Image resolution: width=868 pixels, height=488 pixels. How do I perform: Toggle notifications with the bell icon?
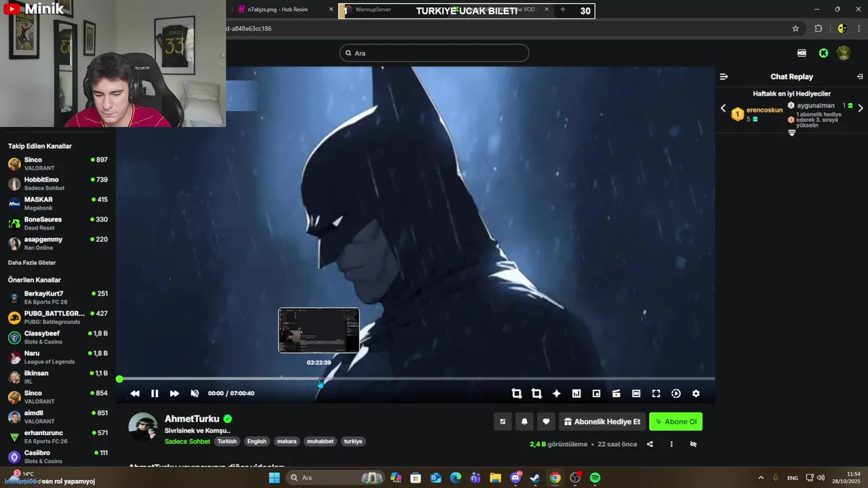tap(524, 422)
